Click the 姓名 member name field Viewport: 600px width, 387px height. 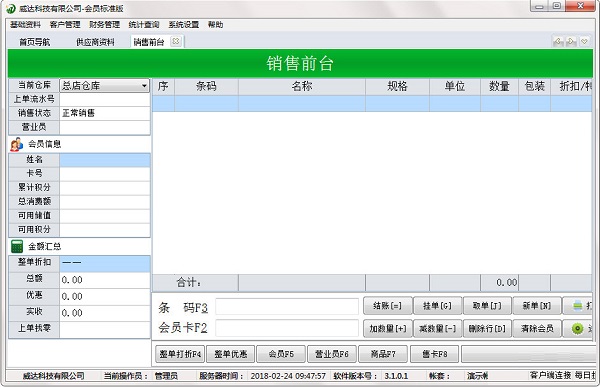point(105,160)
